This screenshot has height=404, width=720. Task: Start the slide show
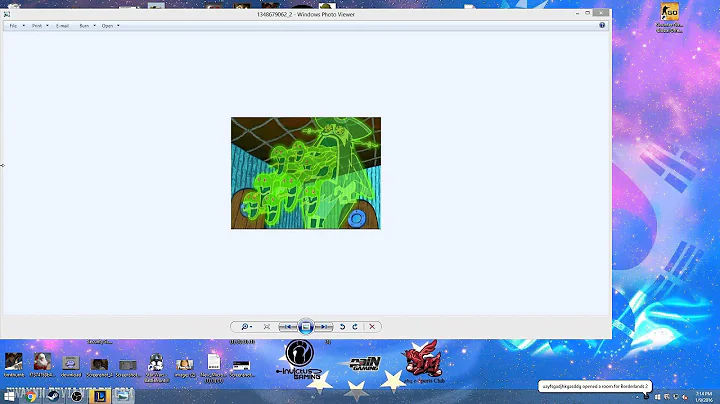[306, 326]
